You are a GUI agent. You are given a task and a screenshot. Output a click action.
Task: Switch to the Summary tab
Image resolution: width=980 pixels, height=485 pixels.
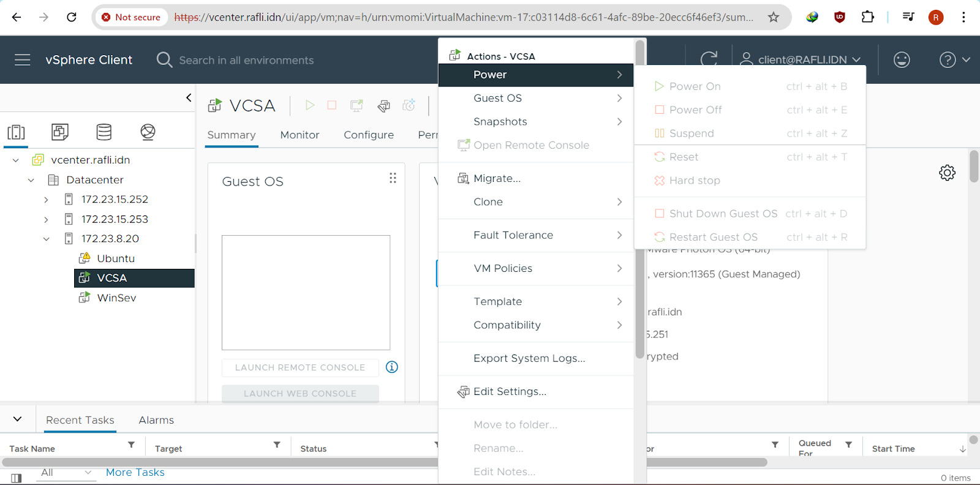click(x=232, y=135)
